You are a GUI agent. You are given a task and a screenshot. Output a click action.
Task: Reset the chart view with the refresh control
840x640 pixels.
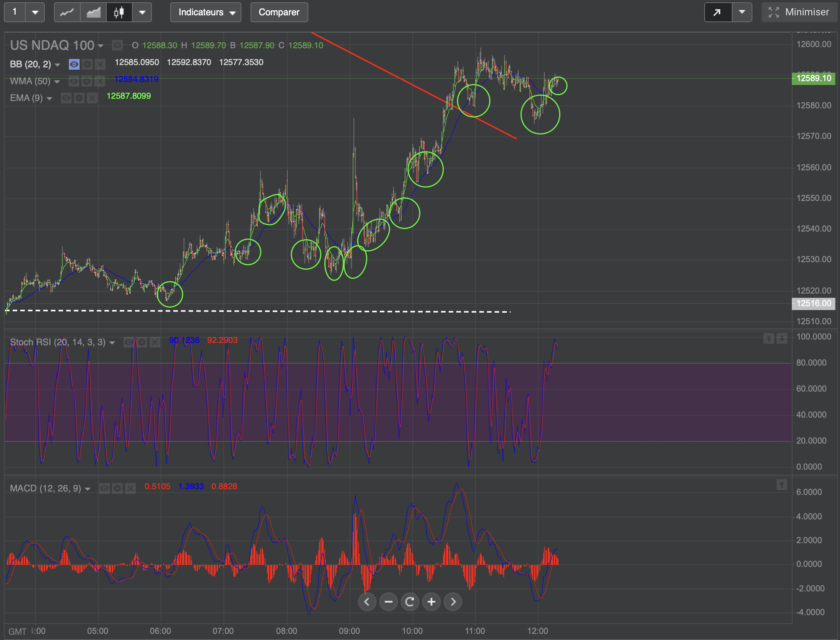410,602
